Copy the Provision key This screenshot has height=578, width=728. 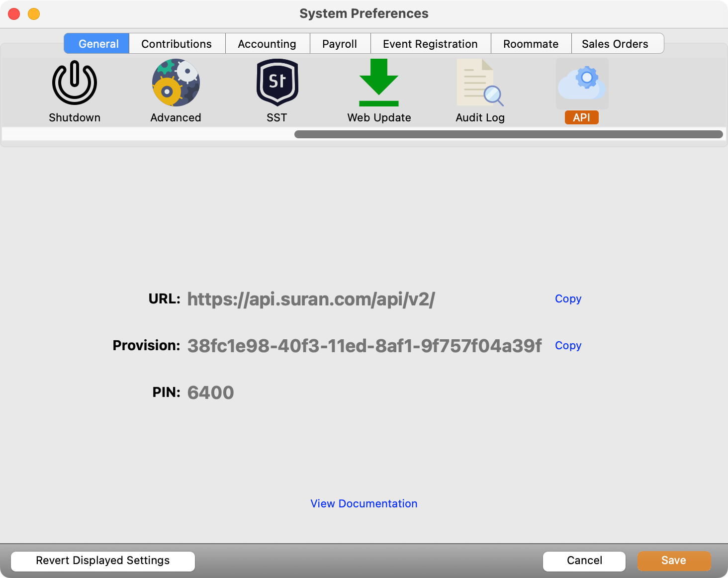tap(568, 345)
